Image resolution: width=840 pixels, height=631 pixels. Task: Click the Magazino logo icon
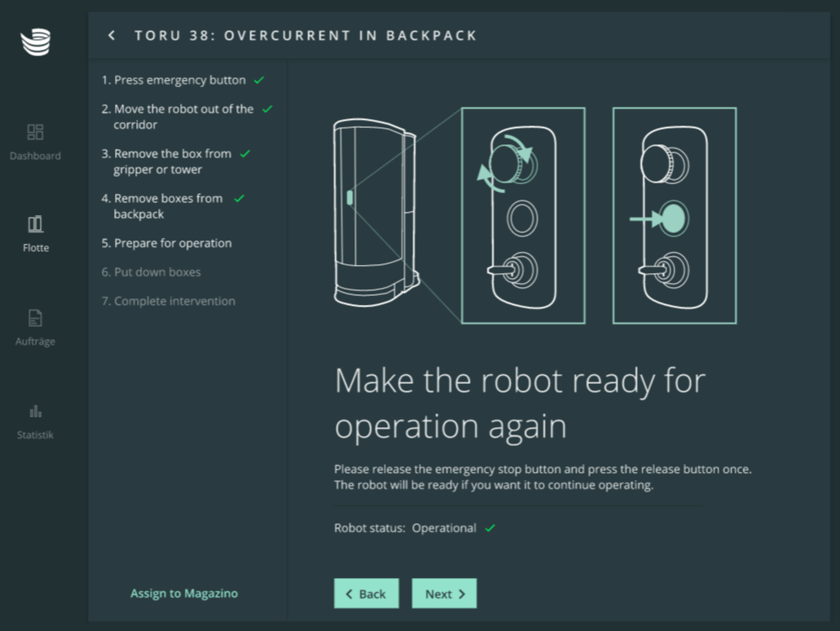pos(35,42)
